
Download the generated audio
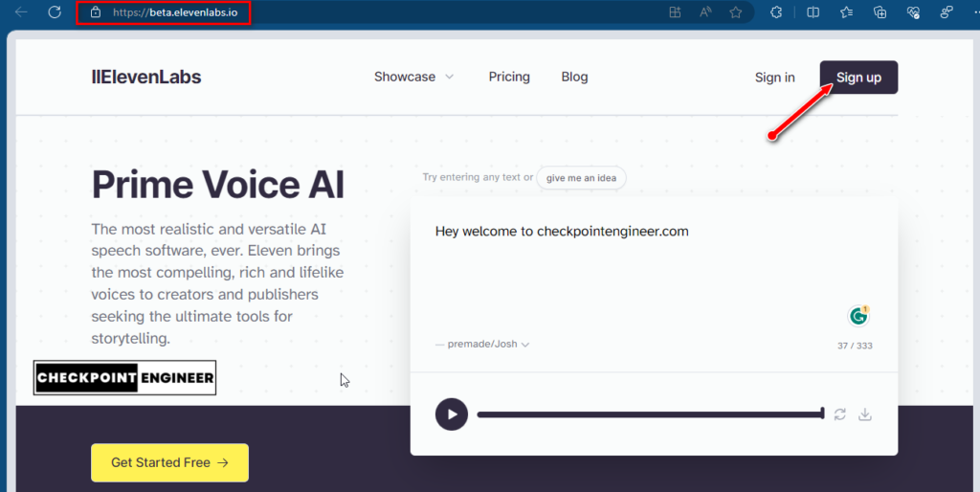pyautogui.click(x=865, y=414)
